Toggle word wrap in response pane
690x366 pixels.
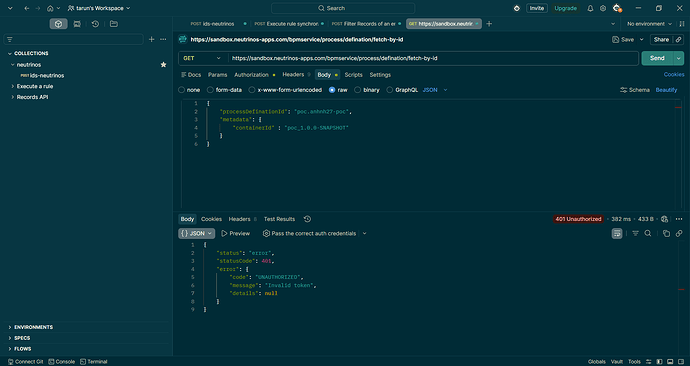pos(617,233)
